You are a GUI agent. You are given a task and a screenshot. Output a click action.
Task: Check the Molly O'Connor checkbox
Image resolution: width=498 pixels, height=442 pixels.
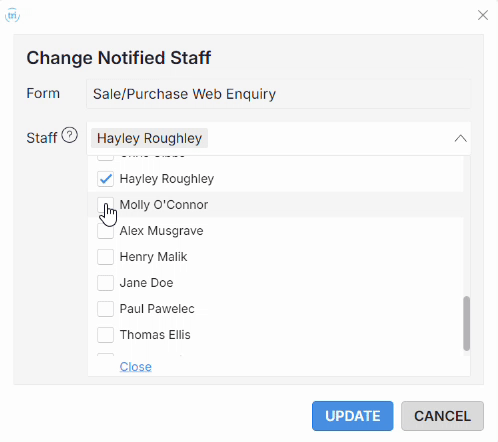click(x=105, y=205)
